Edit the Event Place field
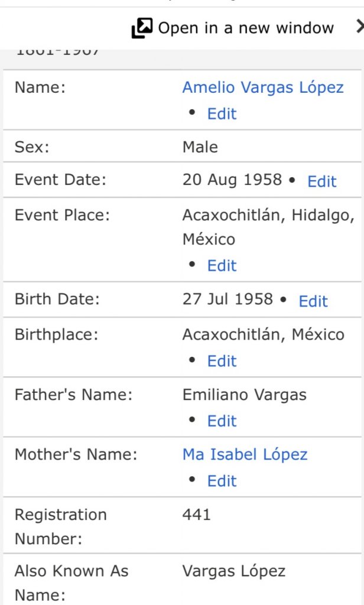Viewport: 364px width, 605px height. pyautogui.click(x=222, y=265)
